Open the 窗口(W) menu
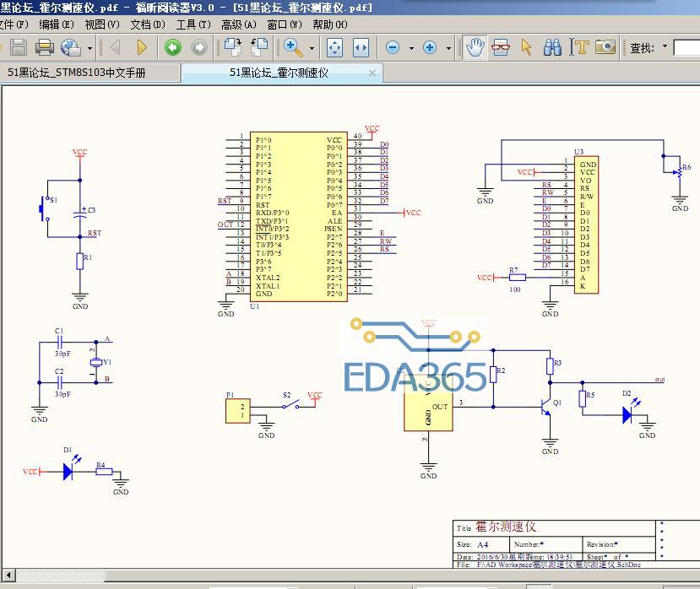Image resolution: width=700 pixels, height=589 pixels. pyautogui.click(x=285, y=24)
